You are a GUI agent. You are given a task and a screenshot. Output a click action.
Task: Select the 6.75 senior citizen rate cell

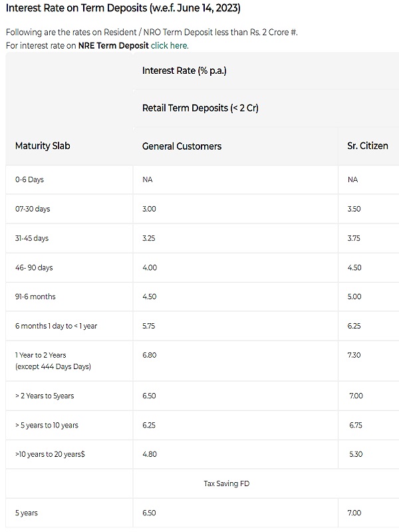(x=355, y=425)
